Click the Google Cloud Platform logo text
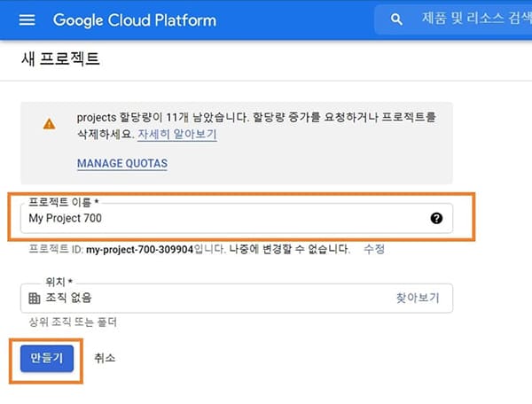This screenshot has height=404, width=532. (x=135, y=20)
